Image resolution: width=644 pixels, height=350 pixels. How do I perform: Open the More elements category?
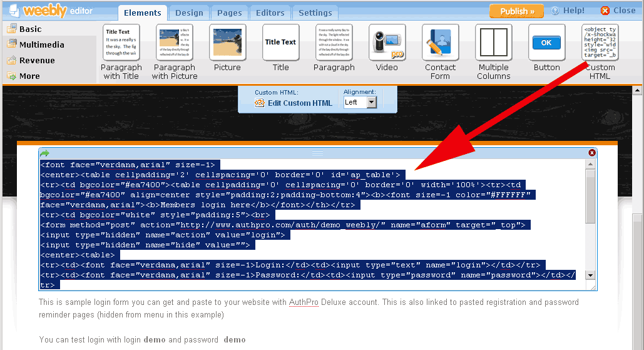point(24,76)
